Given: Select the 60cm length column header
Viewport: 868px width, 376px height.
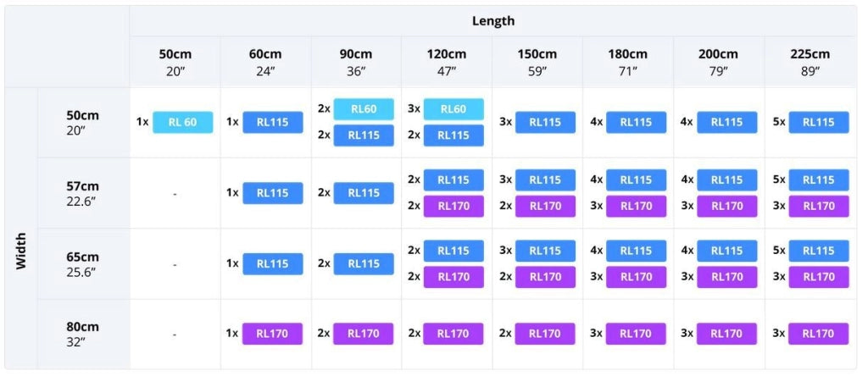Looking at the screenshot, I should (x=265, y=62).
